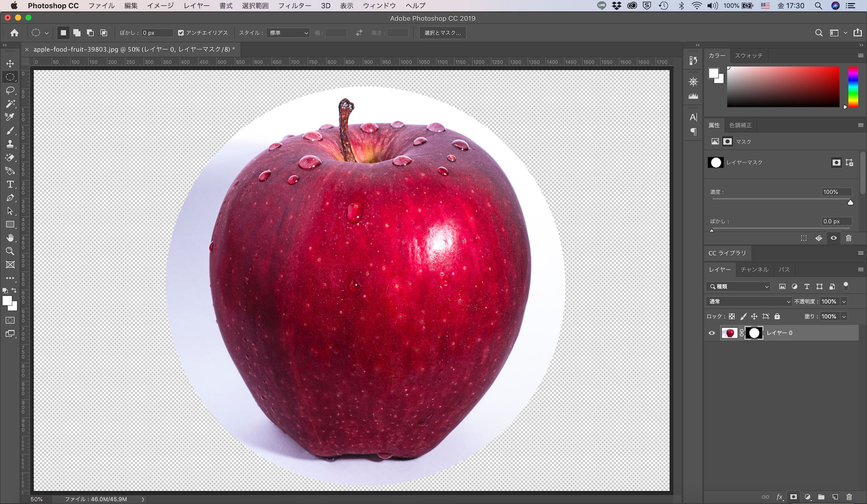
Task: Open tool preset picker arrow
Action: pyautogui.click(x=47, y=33)
